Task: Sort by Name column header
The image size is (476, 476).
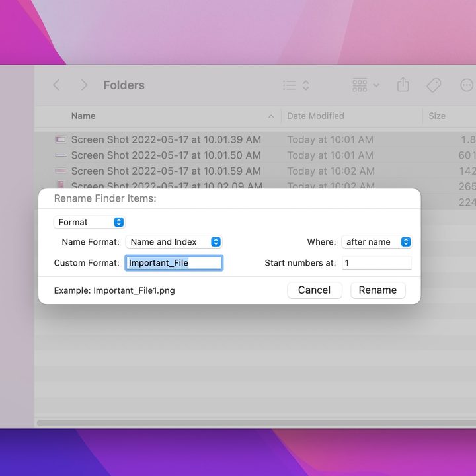Action: coord(83,116)
